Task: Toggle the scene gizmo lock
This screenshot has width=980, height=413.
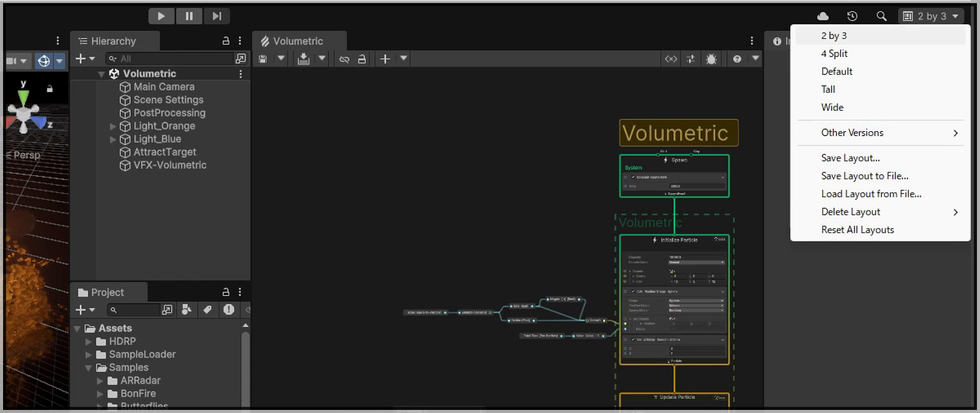Action: [50, 89]
